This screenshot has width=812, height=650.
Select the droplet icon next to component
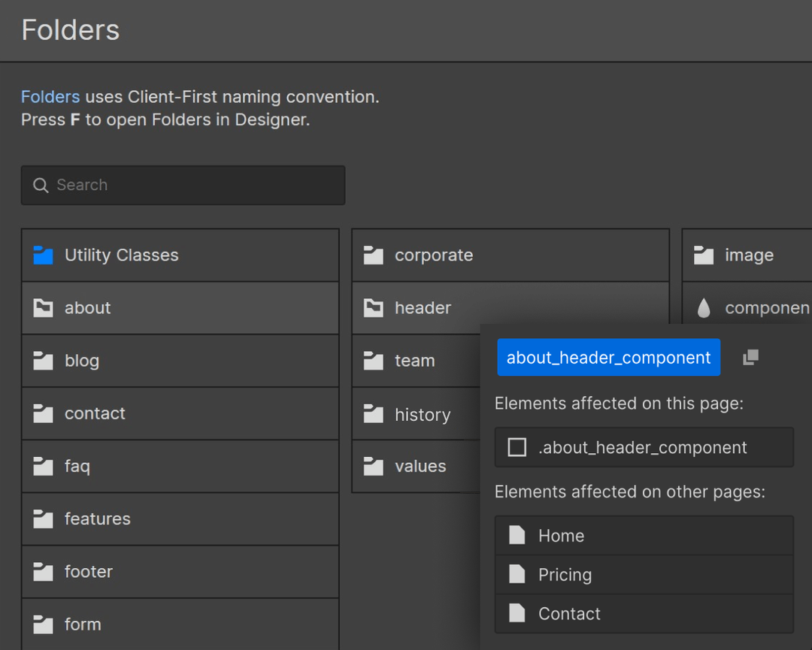[704, 307]
